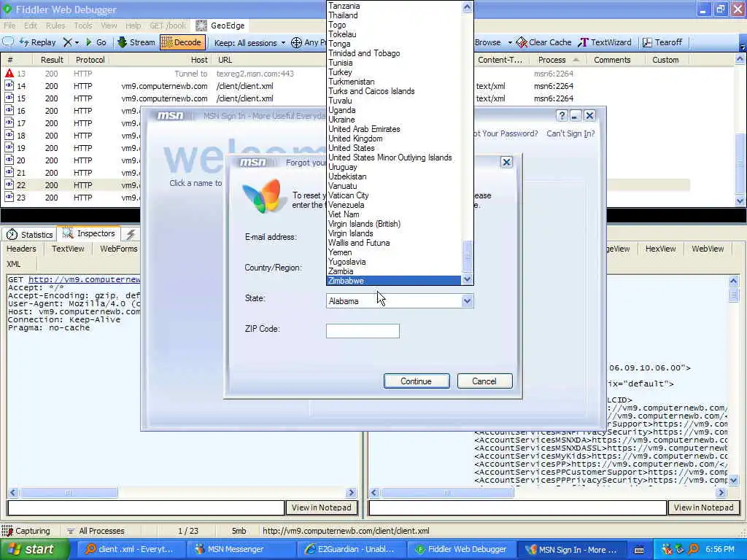Image resolution: width=747 pixels, height=560 pixels.
Task: Open the Help menu
Action: click(x=133, y=26)
